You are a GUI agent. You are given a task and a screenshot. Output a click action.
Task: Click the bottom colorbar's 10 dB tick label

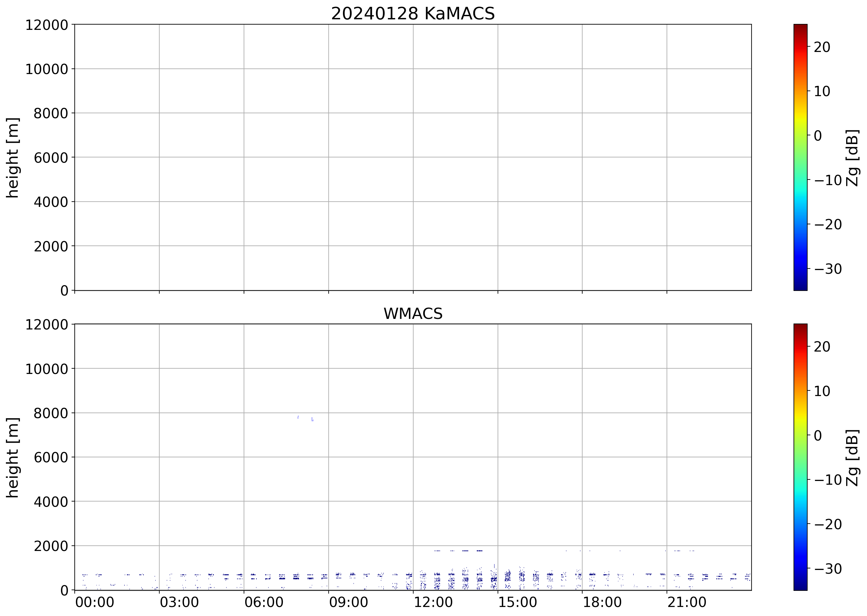pos(822,391)
